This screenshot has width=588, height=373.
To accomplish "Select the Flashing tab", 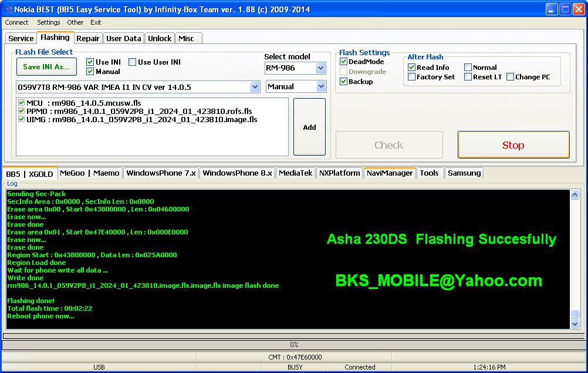I will click(55, 38).
